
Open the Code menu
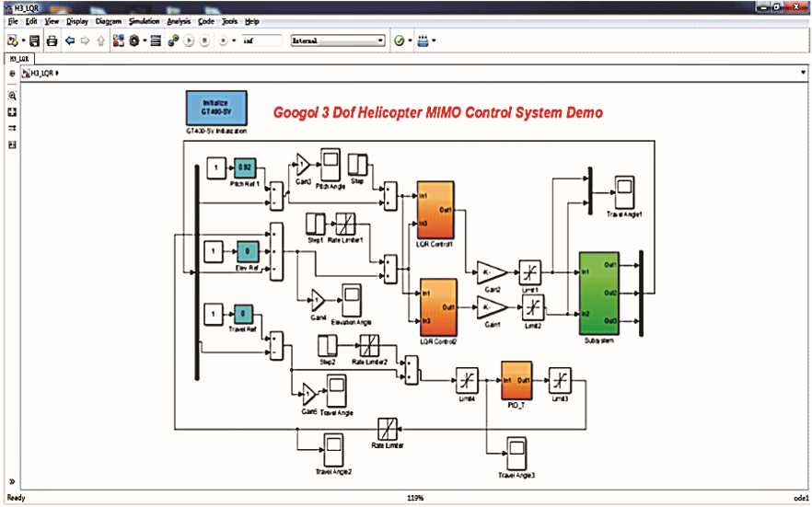206,22
